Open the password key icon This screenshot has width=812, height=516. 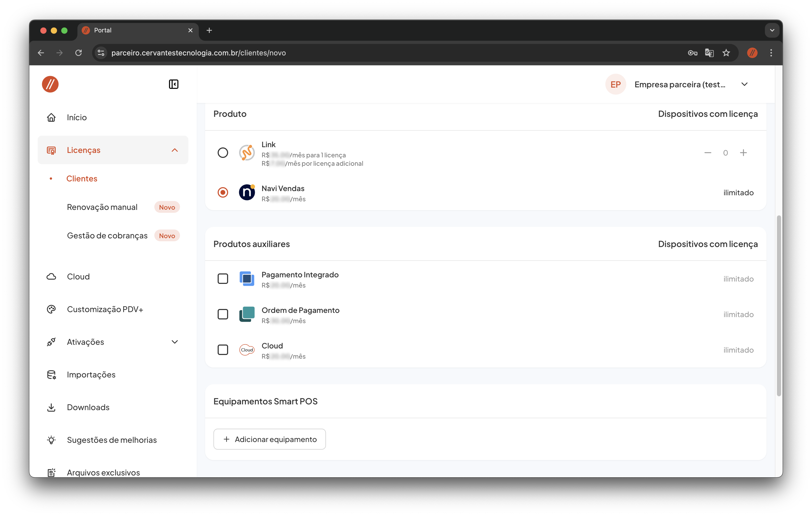[692, 53]
